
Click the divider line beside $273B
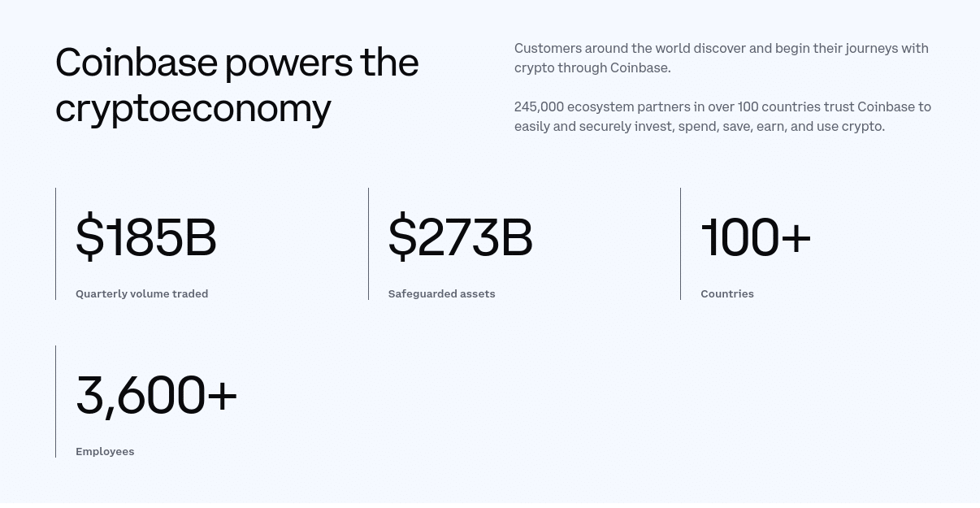pyautogui.click(x=368, y=244)
